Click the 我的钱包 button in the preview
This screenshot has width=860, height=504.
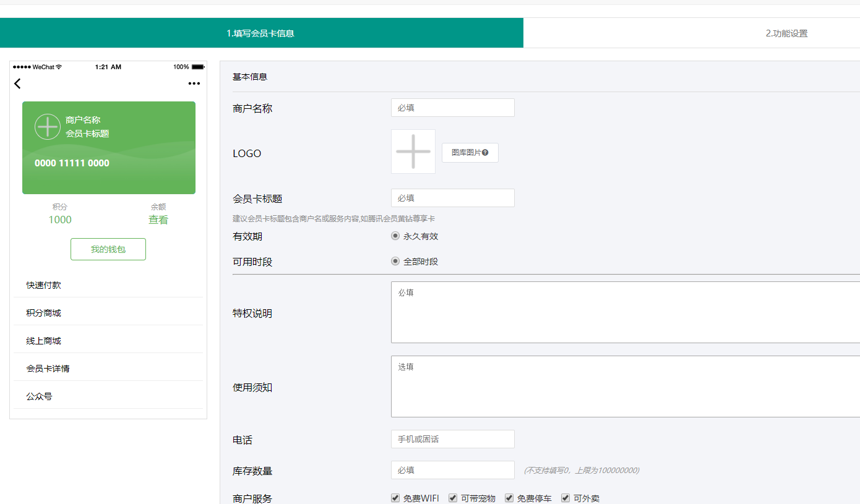point(108,249)
